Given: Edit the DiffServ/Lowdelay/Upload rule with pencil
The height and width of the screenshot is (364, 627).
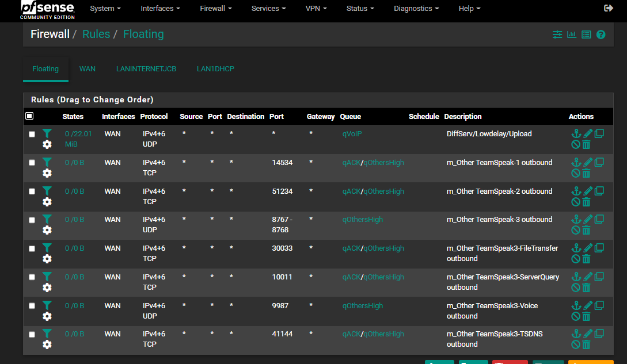Looking at the screenshot, I should [x=588, y=133].
